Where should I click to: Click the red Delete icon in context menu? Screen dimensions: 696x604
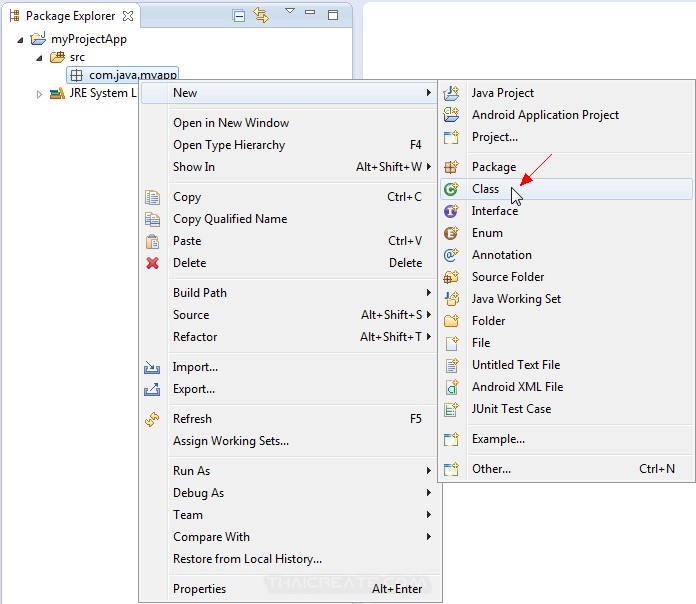152,263
